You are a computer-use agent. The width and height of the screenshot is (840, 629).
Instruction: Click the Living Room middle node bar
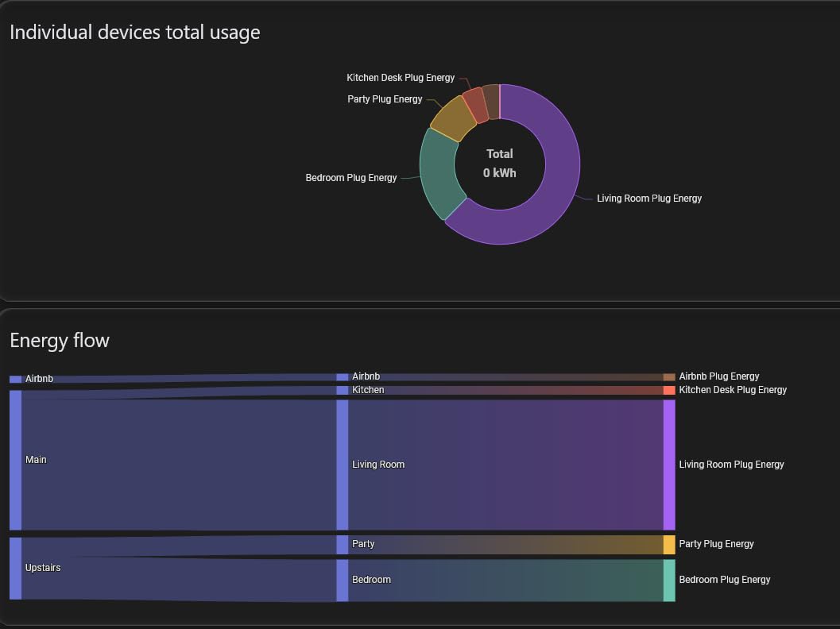point(343,465)
